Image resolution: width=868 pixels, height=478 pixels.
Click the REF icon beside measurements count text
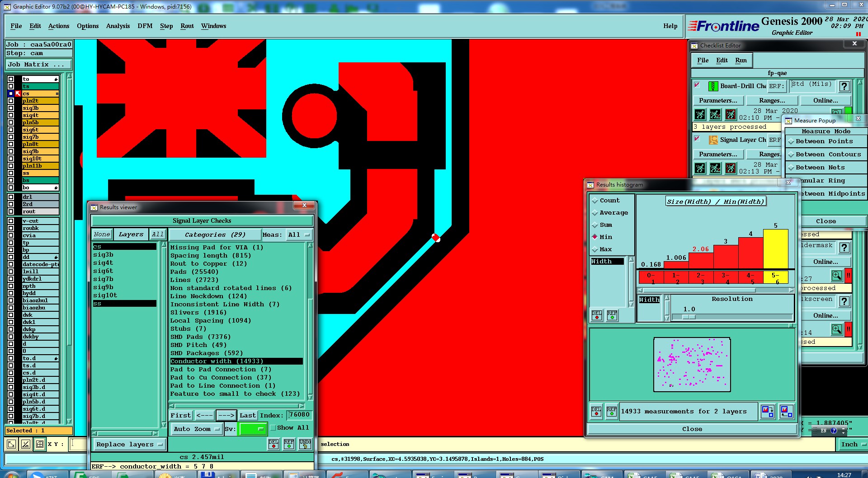click(612, 412)
